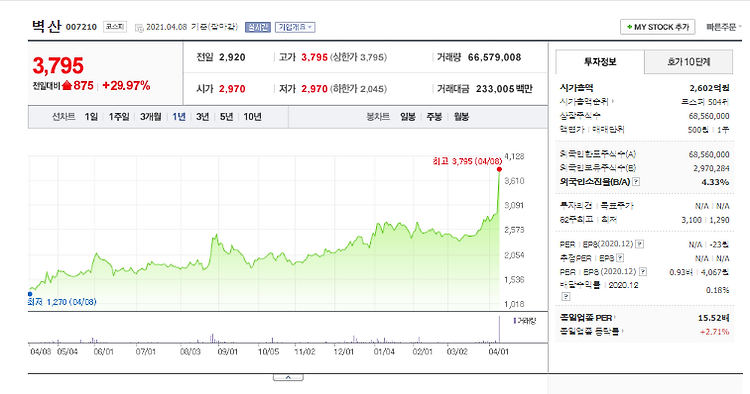Open help icon beside 추정PER EPS

620,258
